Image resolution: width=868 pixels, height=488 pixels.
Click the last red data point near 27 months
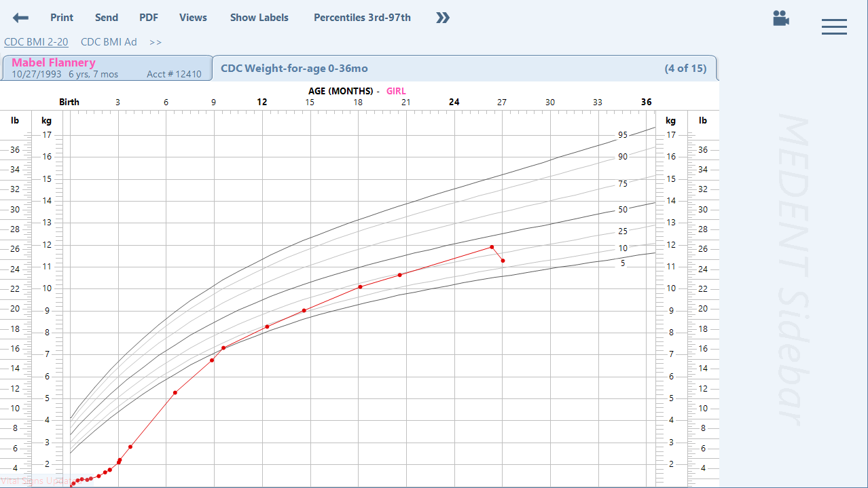tap(503, 261)
